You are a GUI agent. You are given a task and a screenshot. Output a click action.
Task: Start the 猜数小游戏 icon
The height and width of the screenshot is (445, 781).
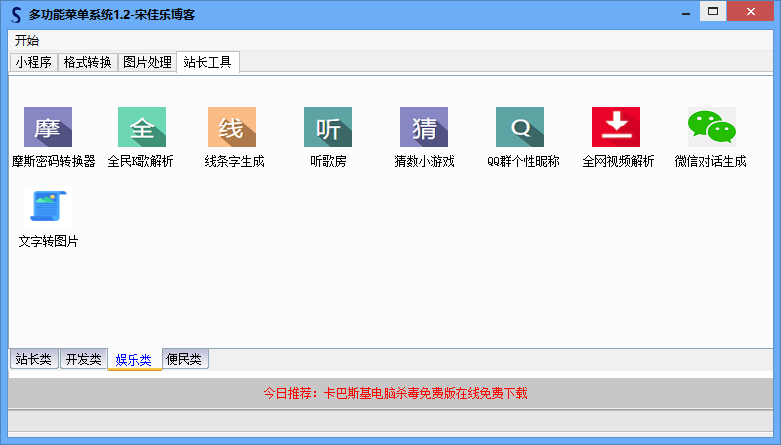tap(424, 128)
